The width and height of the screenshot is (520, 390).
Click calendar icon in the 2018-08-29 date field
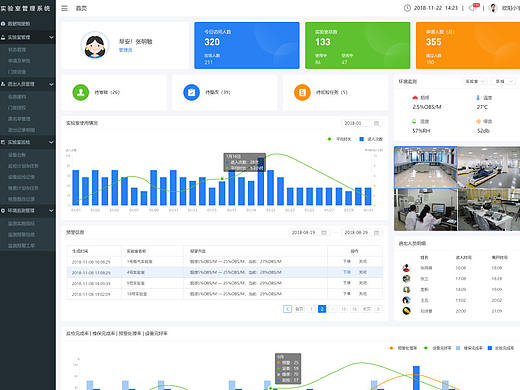(376, 233)
